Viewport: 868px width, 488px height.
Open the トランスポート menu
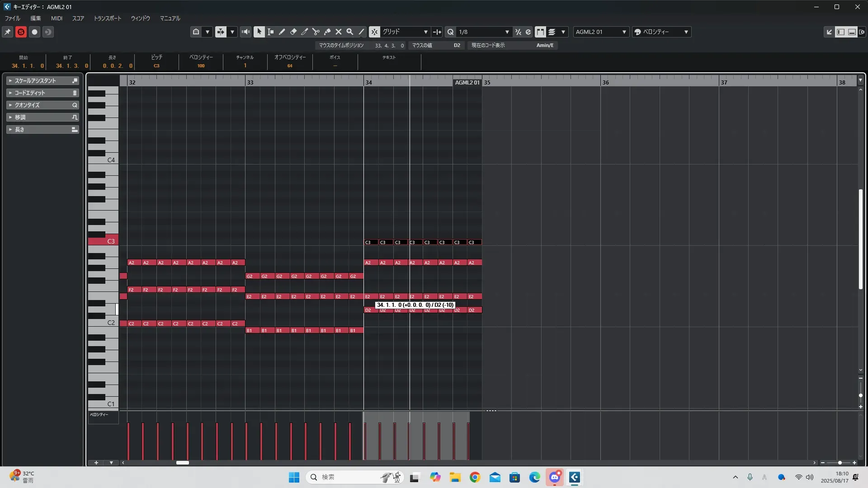pyautogui.click(x=107, y=18)
